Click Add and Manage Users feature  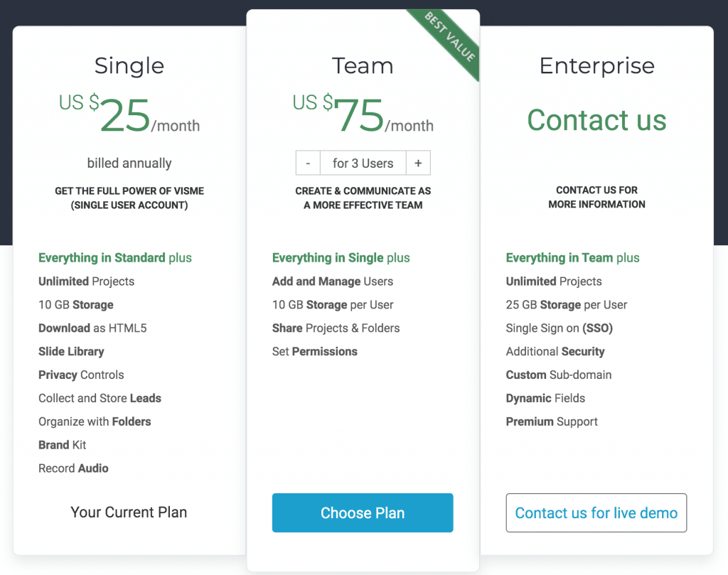click(x=333, y=281)
